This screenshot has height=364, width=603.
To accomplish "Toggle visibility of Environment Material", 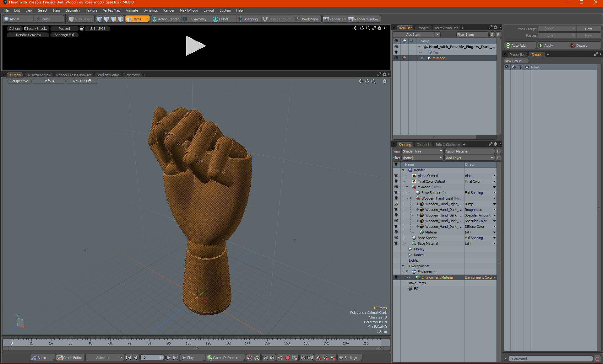I will 396,277.
